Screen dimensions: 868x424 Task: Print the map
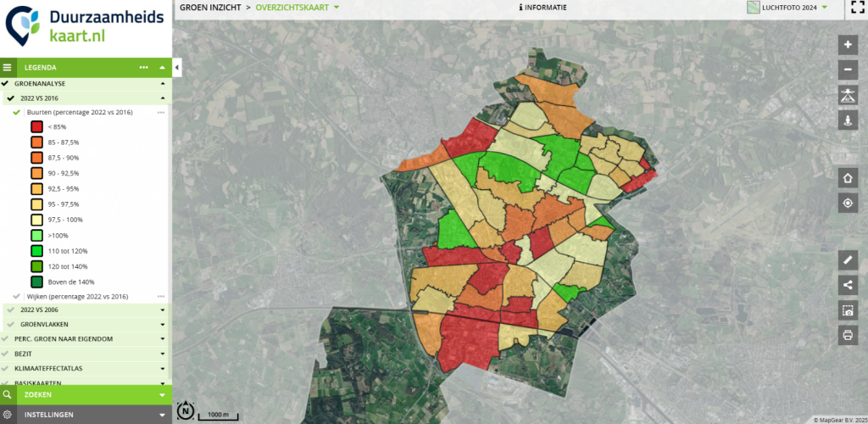847,335
